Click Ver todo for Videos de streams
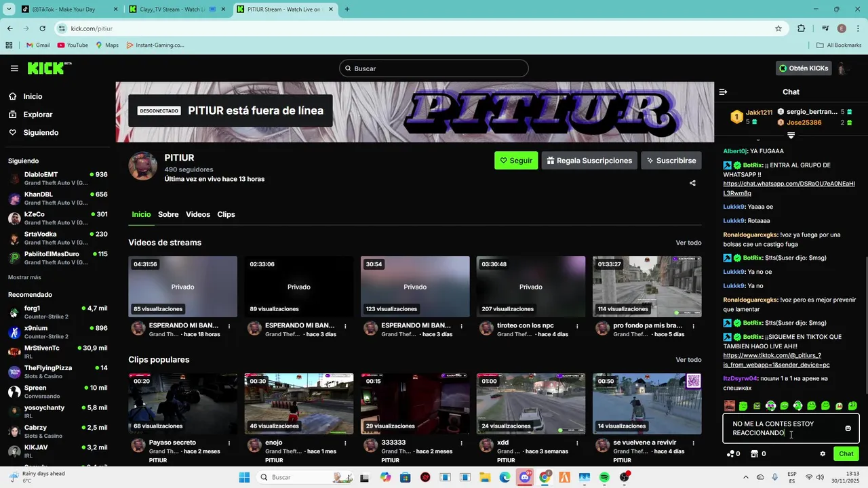The height and width of the screenshot is (488, 868). coord(688,243)
